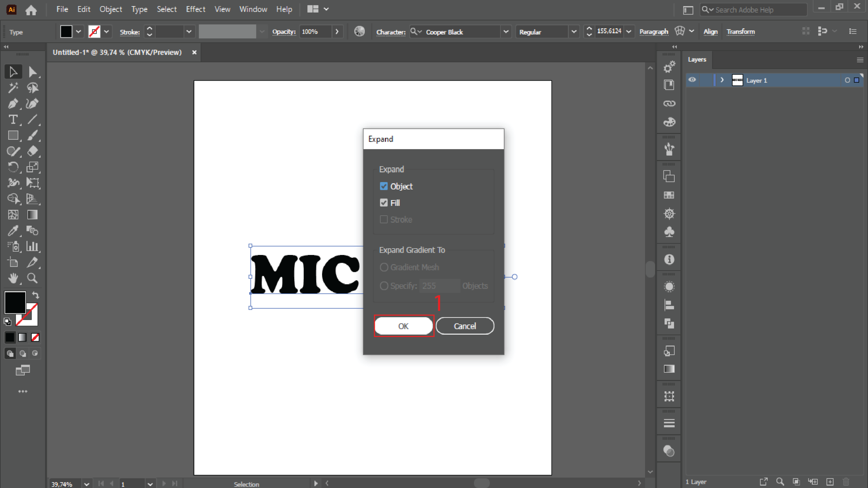The height and width of the screenshot is (488, 868).
Task: Click the Rectangle tool
Action: (13, 135)
